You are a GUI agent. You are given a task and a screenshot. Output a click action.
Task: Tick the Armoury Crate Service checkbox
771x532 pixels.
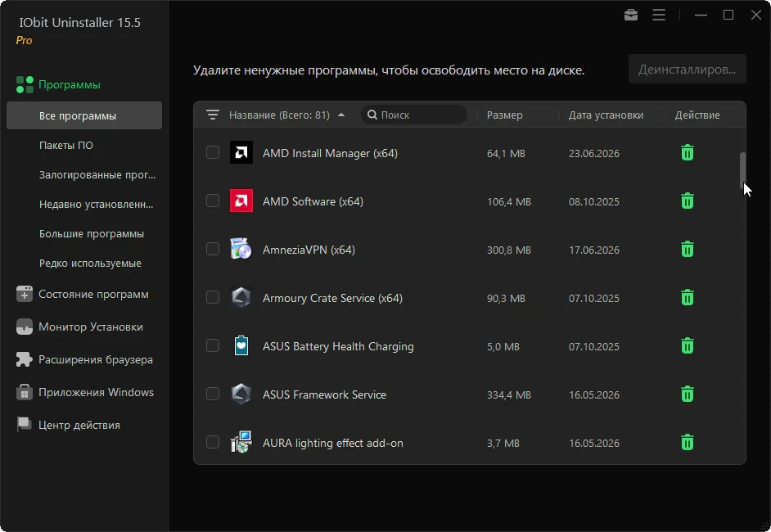pos(213,297)
